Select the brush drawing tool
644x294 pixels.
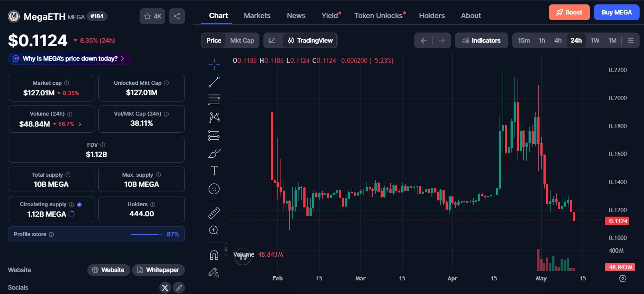(x=214, y=153)
